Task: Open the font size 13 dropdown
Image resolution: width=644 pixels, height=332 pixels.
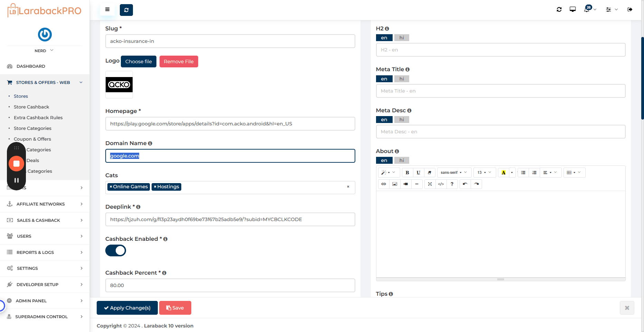Action: click(484, 172)
